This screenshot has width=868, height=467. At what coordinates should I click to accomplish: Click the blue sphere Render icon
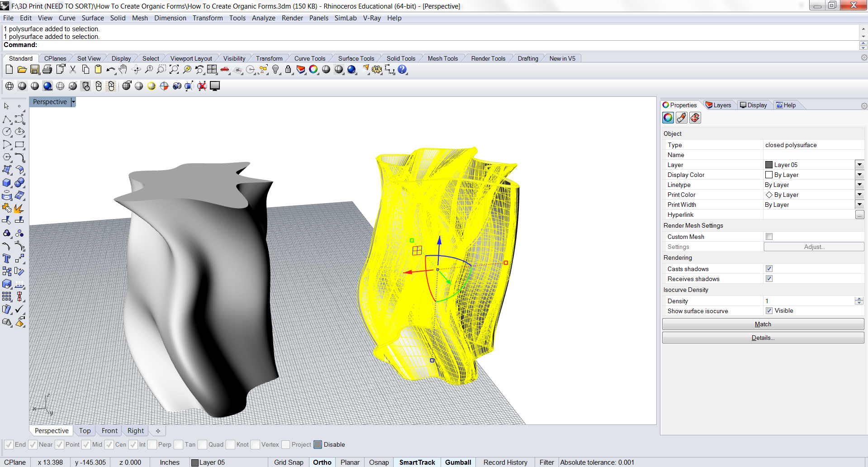351,70
